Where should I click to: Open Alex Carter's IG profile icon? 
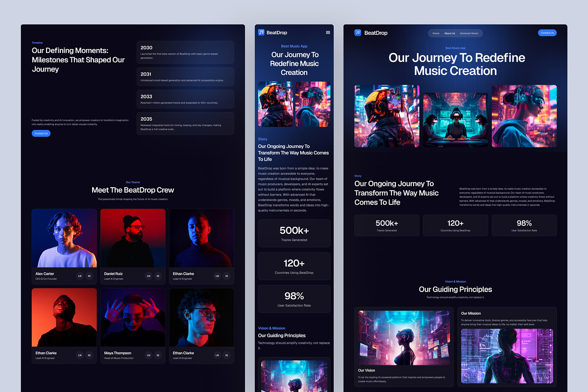(89, 276)
